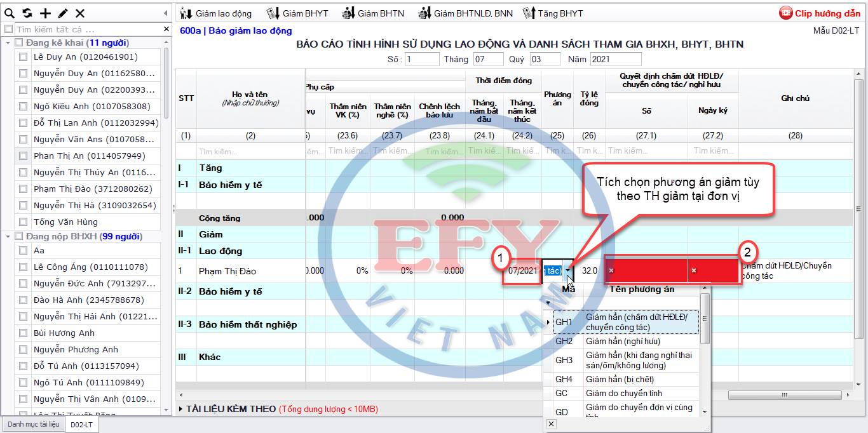The image size is (868, 433).
Task: Click the red Số quyết định cell
Action: pyautogui.click(x=646, y=270)
